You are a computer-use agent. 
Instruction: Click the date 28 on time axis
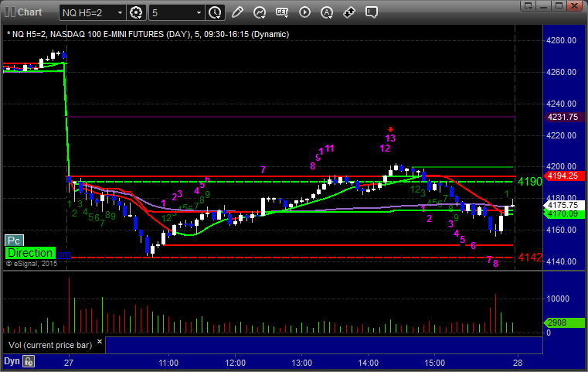(518, 363)
